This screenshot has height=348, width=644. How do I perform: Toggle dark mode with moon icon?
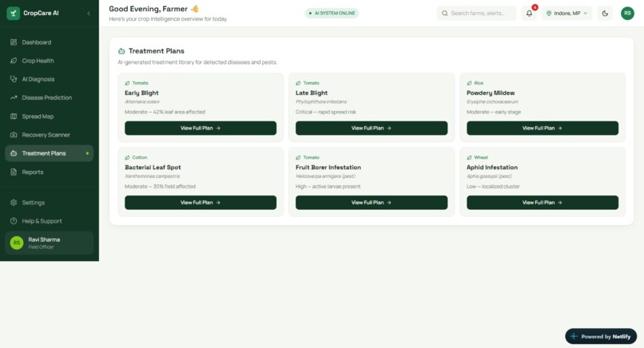click(x=605, y=13)
